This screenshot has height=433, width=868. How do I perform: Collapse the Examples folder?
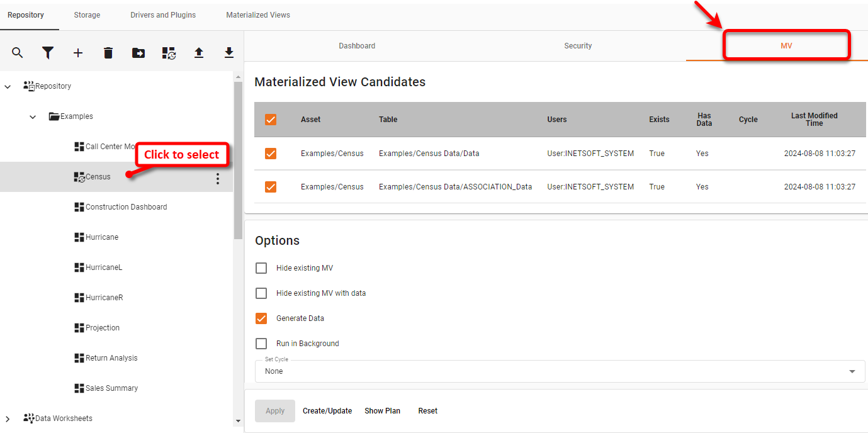tap(32, 116)
